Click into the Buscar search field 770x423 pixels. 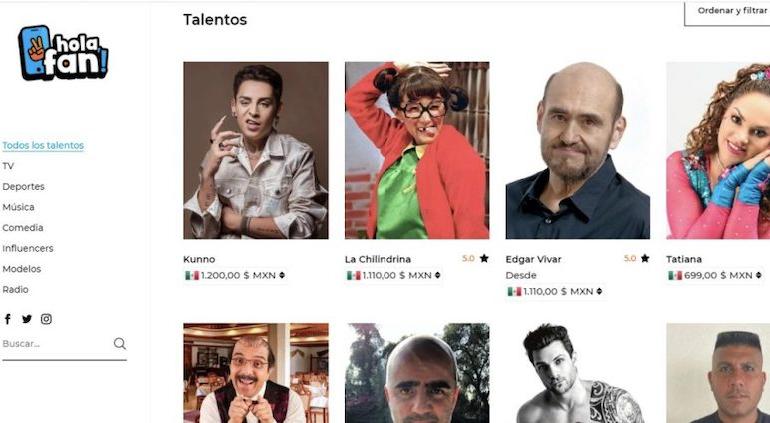click(56, 344)
